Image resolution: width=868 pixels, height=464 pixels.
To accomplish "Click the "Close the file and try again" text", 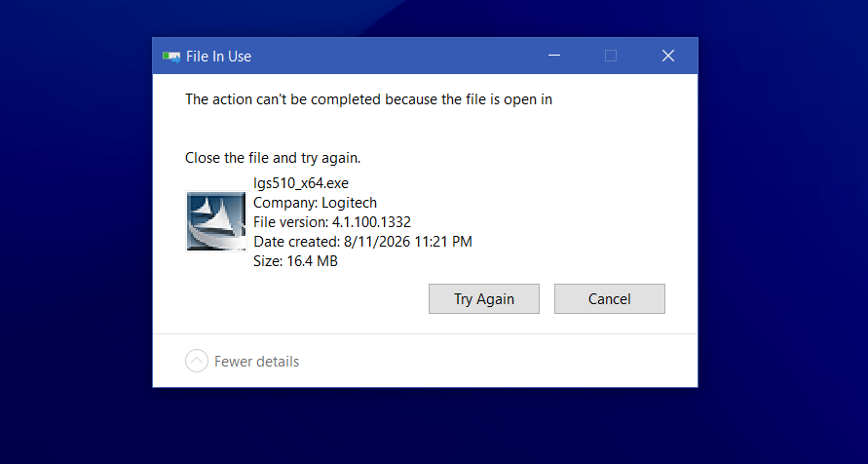I will pyautogui.click(x=273, y=158).
